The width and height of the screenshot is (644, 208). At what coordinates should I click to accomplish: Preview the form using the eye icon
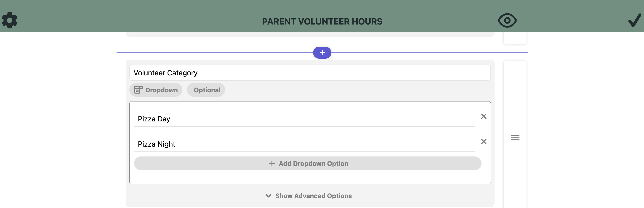coord(507,20)
